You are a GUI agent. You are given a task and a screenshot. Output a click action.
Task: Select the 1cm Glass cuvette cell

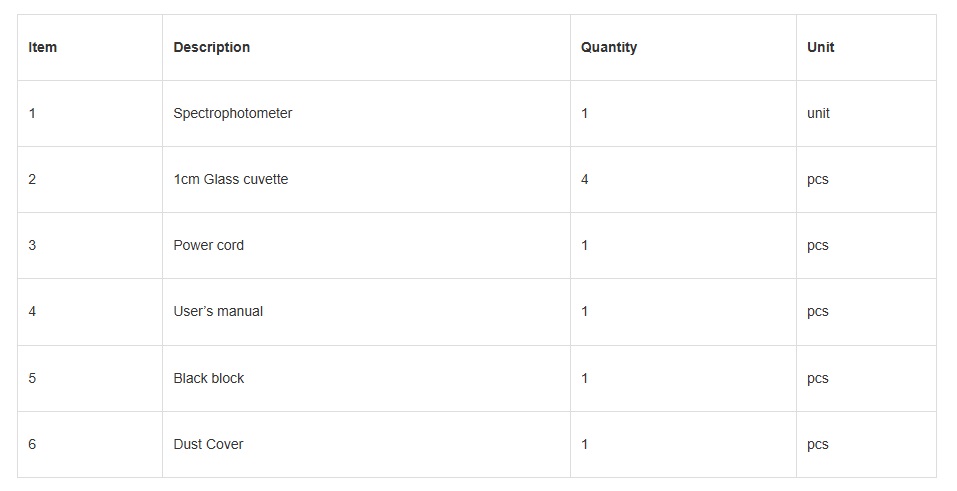click(x=231, y=179)
